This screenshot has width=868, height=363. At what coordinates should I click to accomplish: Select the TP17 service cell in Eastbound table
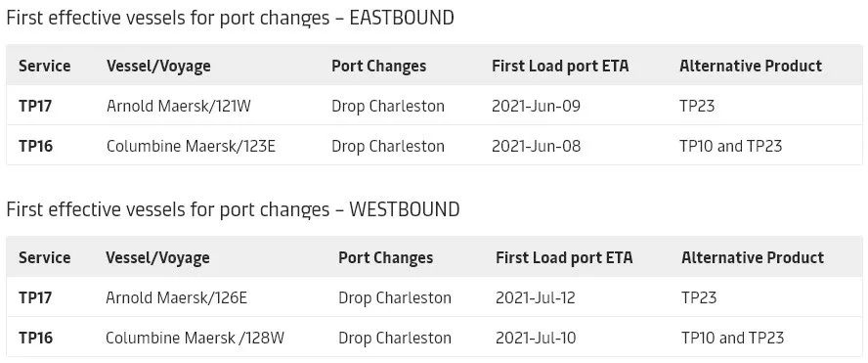(35, 106)
